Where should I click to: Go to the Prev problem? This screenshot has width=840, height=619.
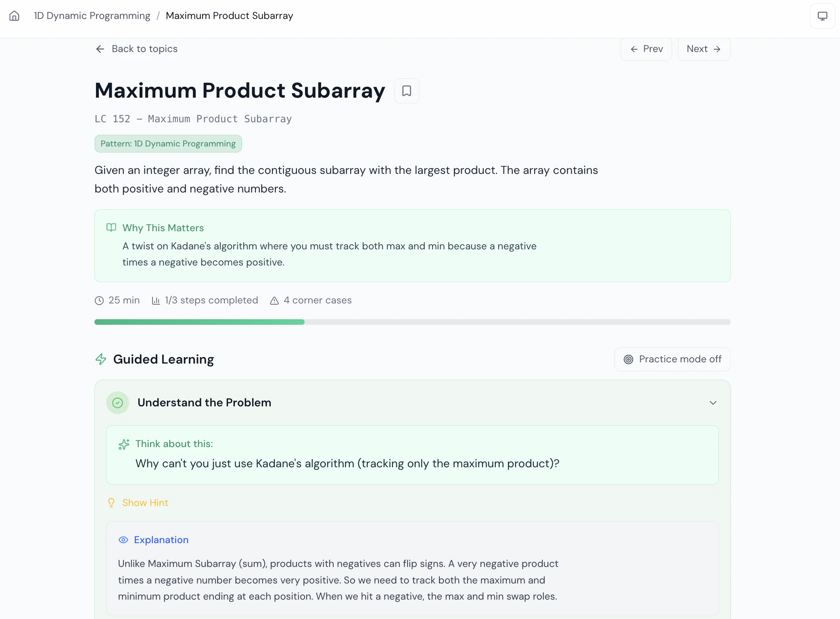pyautogui.click(x=646, y=49)
